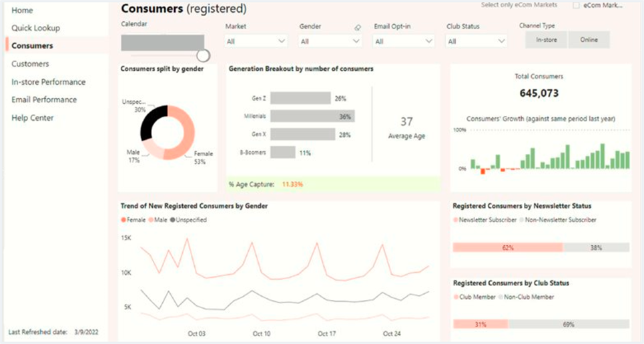Image resolution: width=644 pixels, height=344 pixels.
Task: Click Oct 03 axis label
Action: click(x=197, y=333)
